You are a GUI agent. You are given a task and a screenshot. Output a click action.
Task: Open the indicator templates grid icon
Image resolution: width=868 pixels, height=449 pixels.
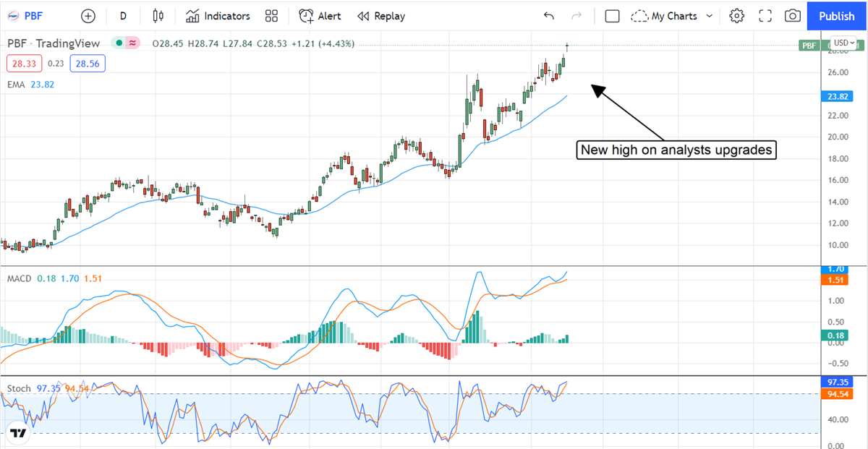click(271, 16)
